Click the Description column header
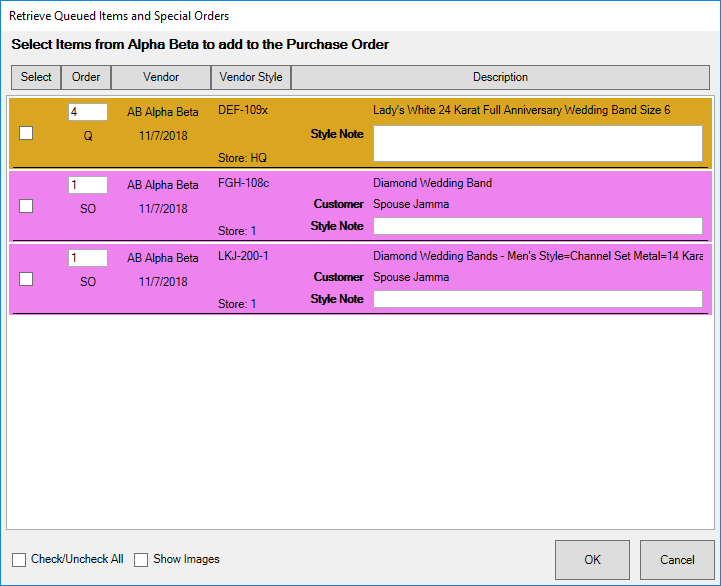Screen dimensions: 721x586 (500, 77)
